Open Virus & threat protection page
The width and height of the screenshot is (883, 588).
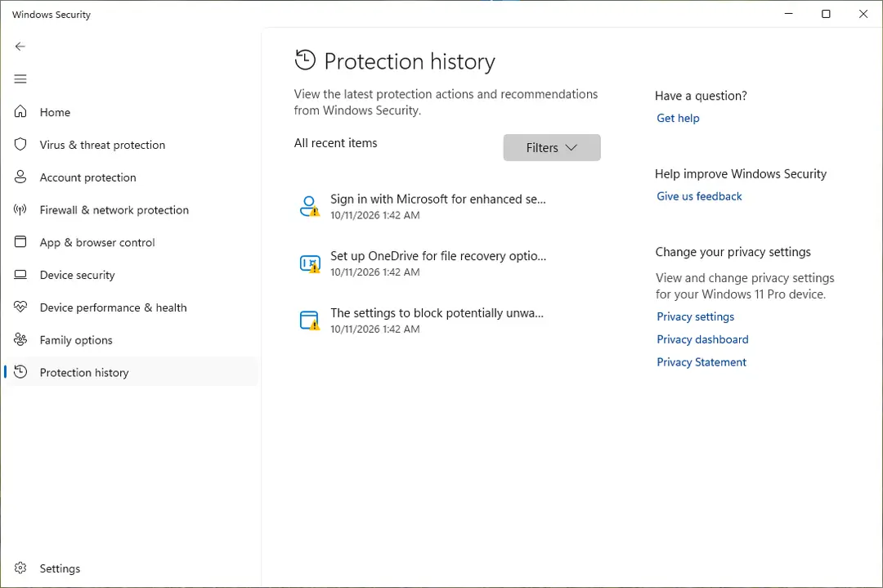[x=131, y=145]
